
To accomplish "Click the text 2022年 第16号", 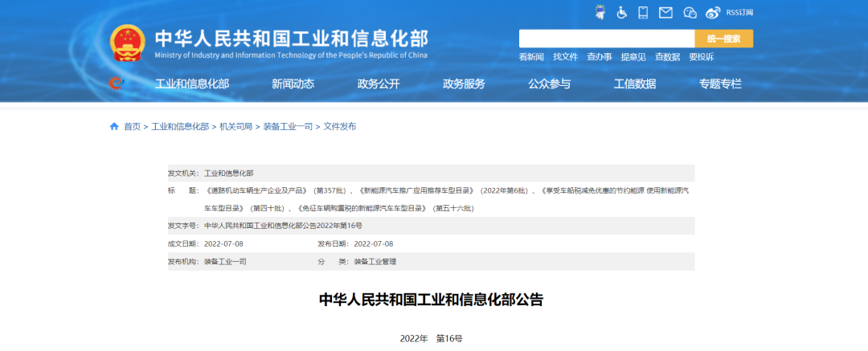I will (432, 338).
